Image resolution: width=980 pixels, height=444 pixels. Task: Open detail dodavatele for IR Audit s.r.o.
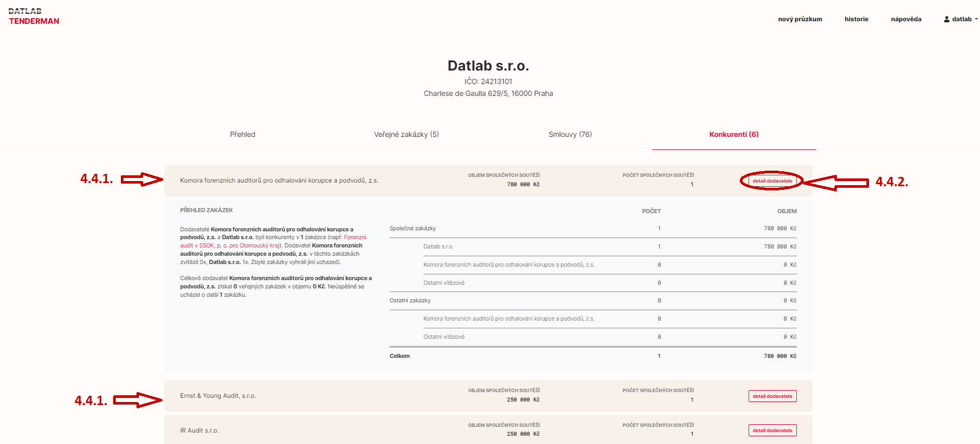(x=772, y=431)
